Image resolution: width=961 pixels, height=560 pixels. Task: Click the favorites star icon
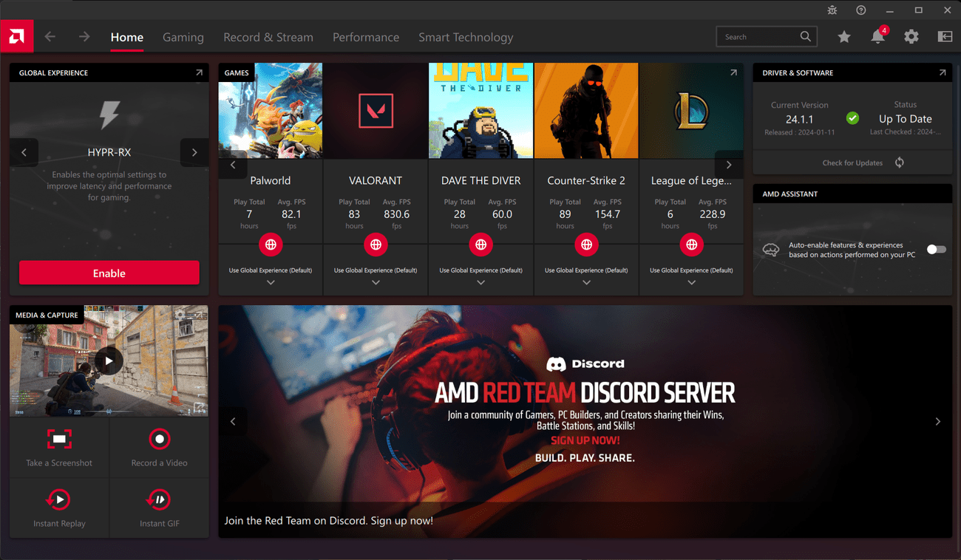(x=843, y=37)
